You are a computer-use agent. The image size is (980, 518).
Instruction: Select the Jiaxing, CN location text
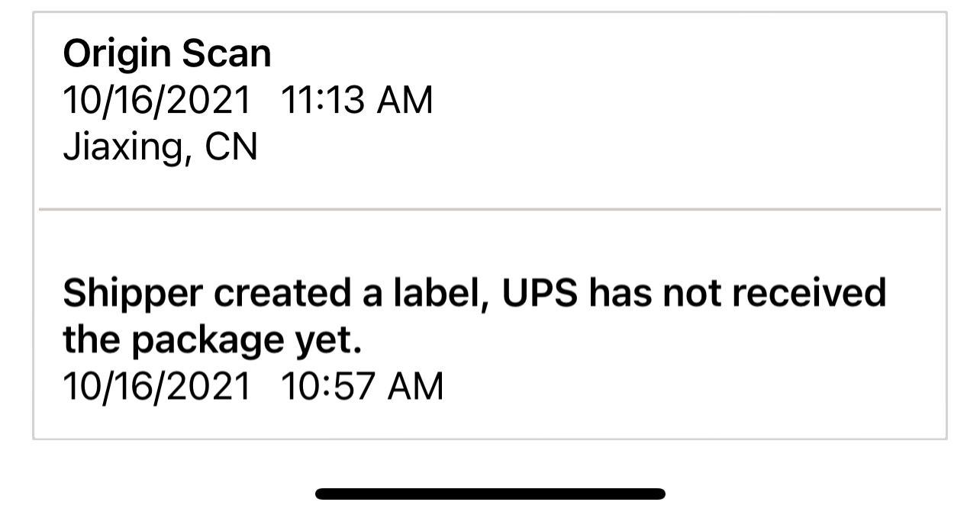[x=160, y=147]
